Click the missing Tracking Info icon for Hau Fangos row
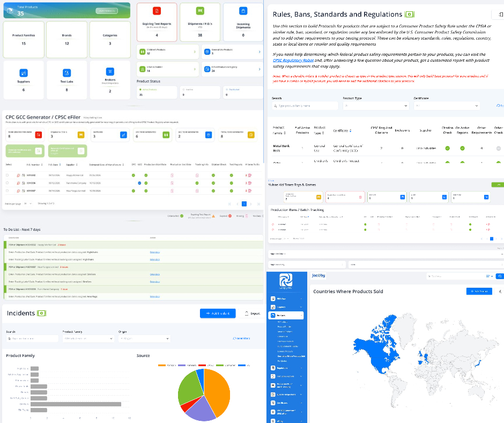Screen dimensions: 504x423 click(x=197, y=191)
